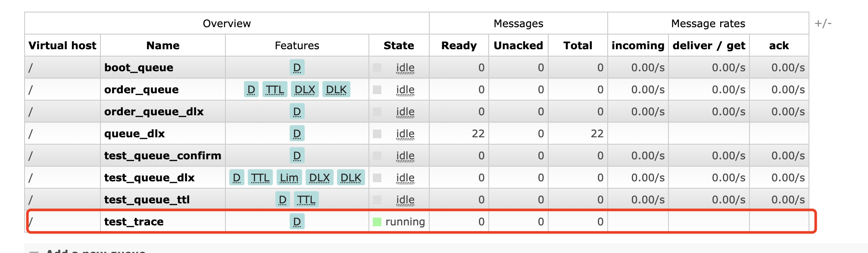This screenshot has height=253, width=868.
Task: Click the TTL badge on order_queue row
Action: [x=275, y=90]
